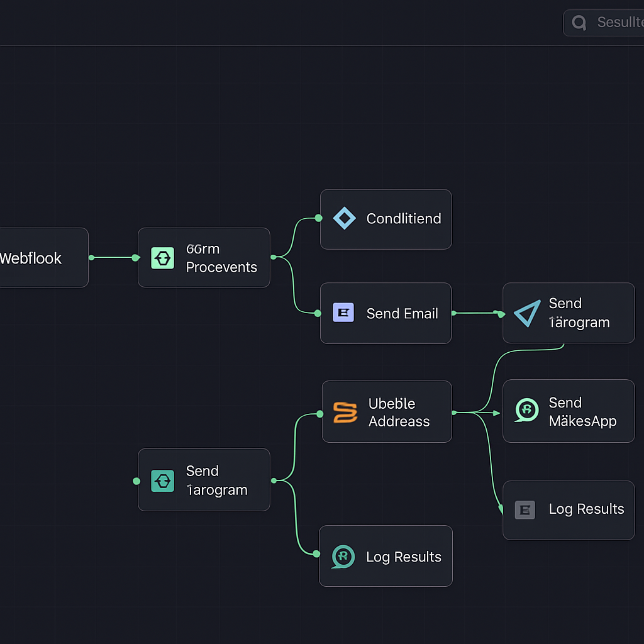Select the blue diamond icon on Condlitiend
Viewport: 644px width, 644px height.
(344, 218)
